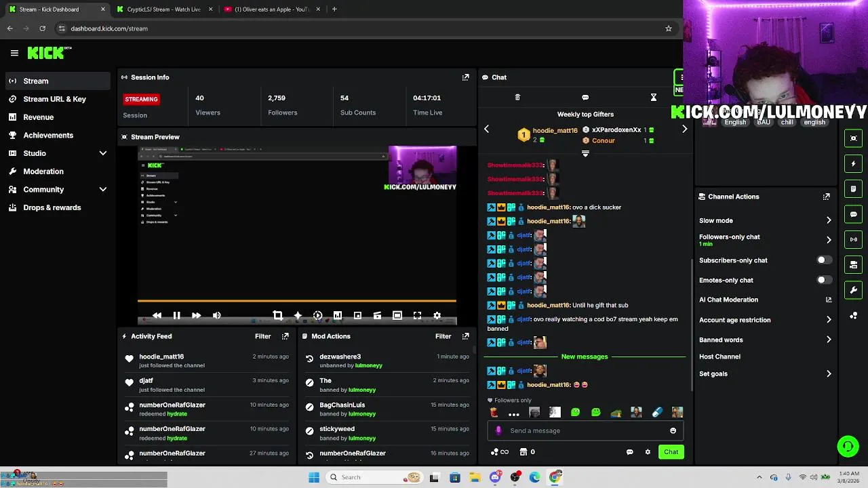Click the chat bubble icon beside the chat gear
The height and width of the screenshot is (488, 868).
click(x=629, y=452)
